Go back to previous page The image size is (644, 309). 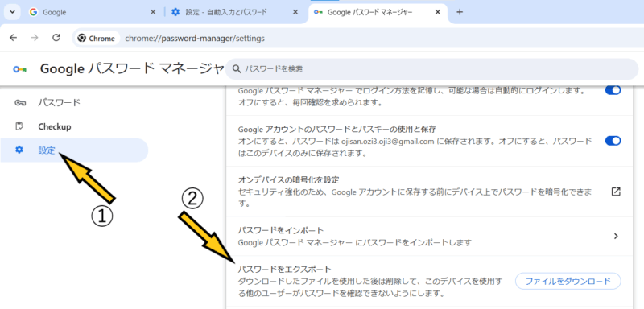point(14,38)
